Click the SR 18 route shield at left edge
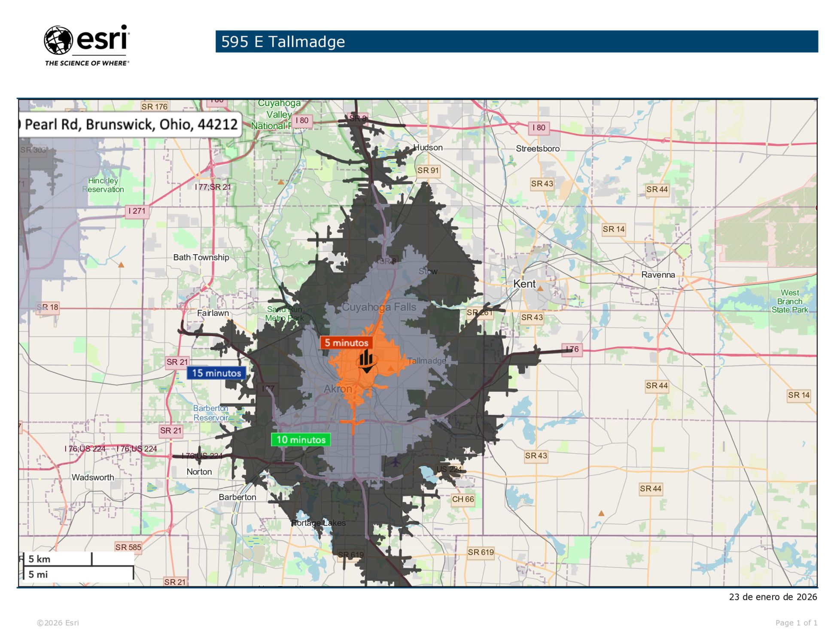This screenshot has height=644, width=834. pyautogui.click(x=48, y=307)
